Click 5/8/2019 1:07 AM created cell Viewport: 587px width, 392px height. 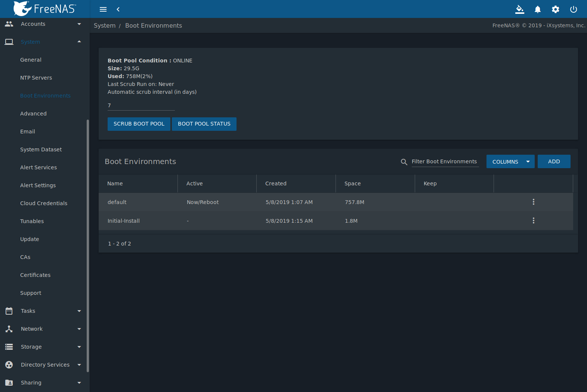click(x=289, y=202)
